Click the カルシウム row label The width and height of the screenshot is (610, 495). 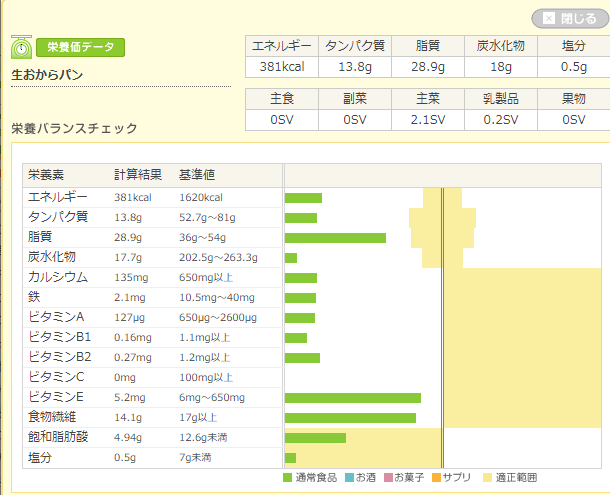click(x=58, y=277)
